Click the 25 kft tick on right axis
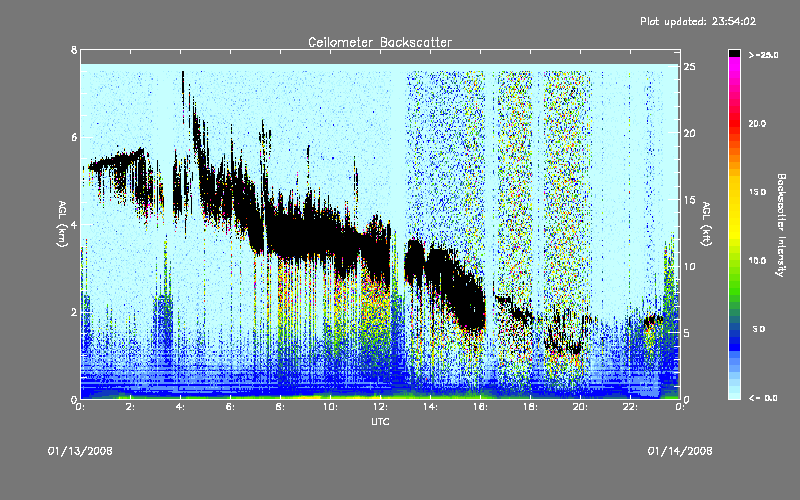 [x=690, y=67]
